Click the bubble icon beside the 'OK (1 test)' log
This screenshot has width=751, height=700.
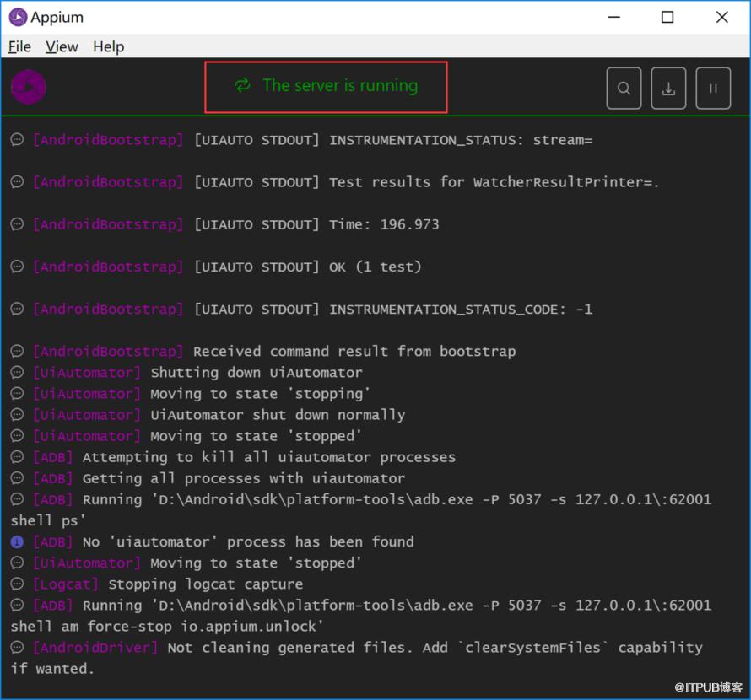(x=17, y=267)
